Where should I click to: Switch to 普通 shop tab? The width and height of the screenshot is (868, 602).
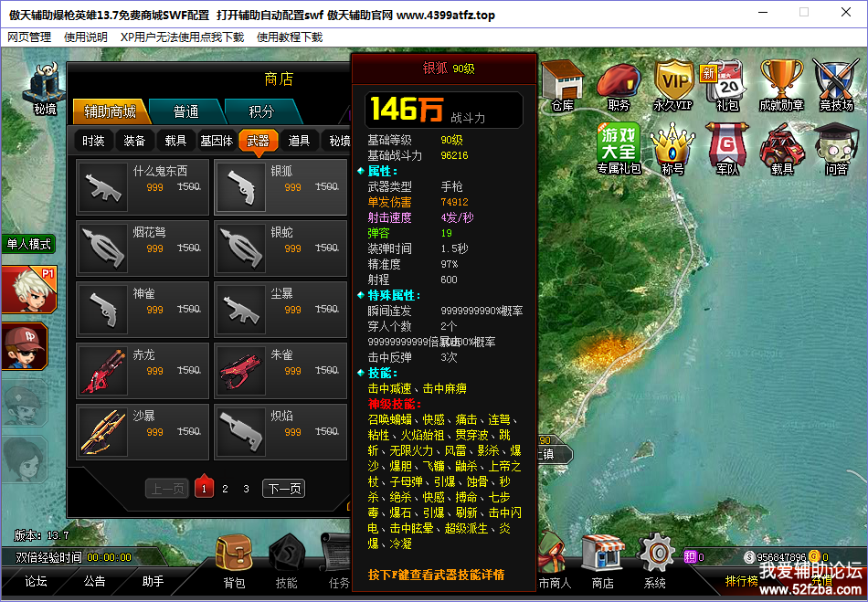tap(186, 111)
